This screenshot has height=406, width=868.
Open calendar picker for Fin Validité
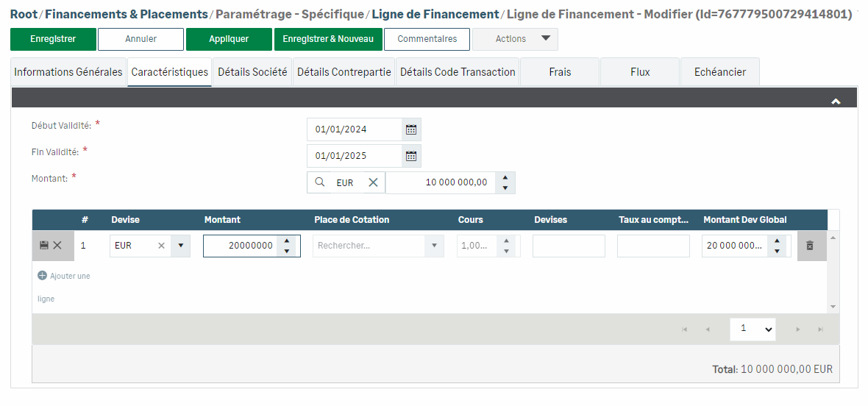[411, 156]
